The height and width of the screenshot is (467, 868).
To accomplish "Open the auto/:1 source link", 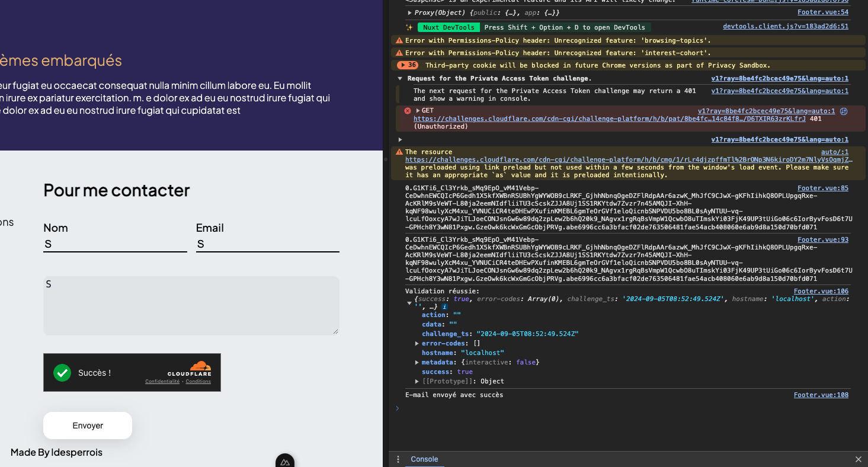I will click(x=835, y=152).
